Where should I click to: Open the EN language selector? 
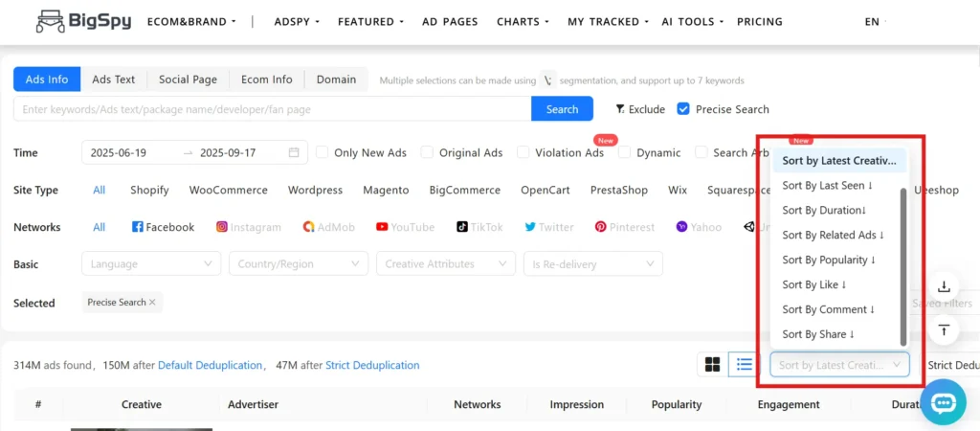coord(873,21)
